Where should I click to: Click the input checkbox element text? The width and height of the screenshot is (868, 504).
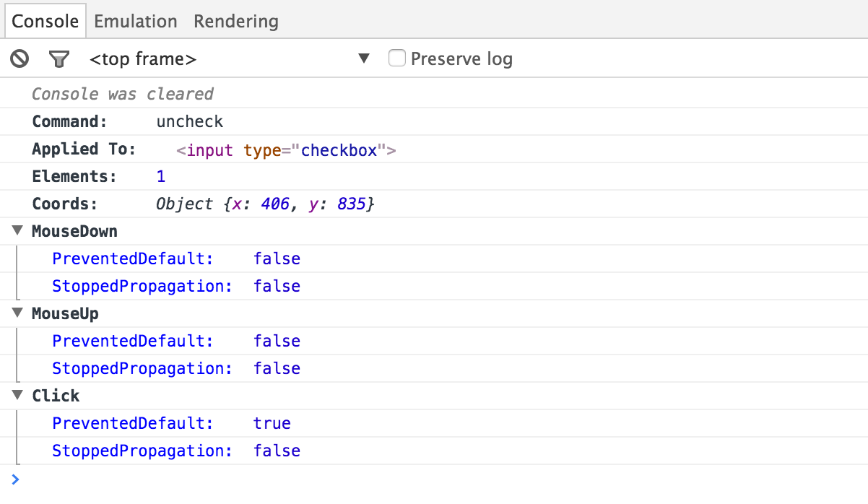pyautogui.click(x=285, y=149)
